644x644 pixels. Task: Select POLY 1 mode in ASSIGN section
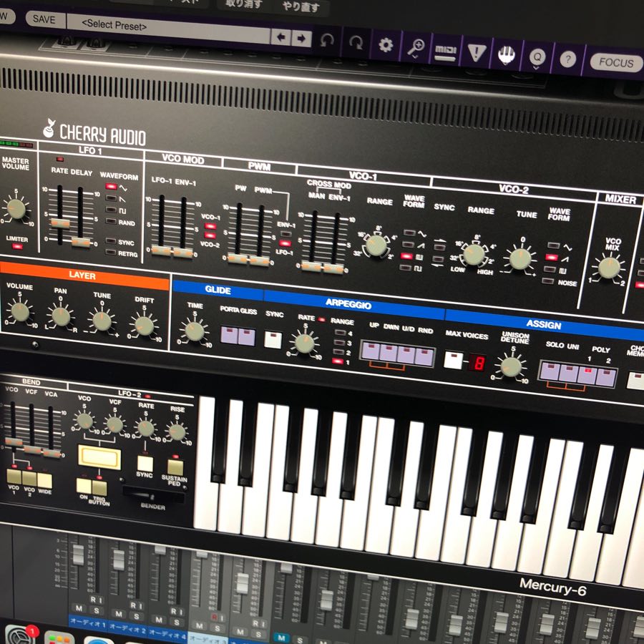click(587, 376)
